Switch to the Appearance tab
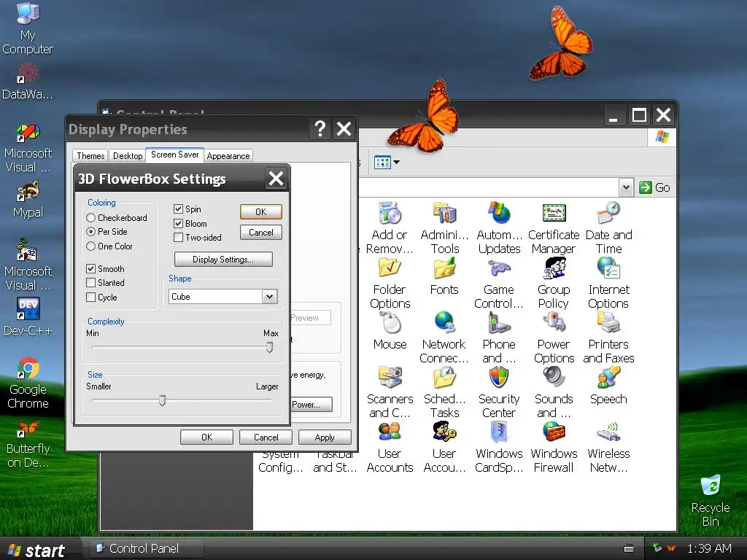This screenshot has width=747, height=560. tap(228, 156)
